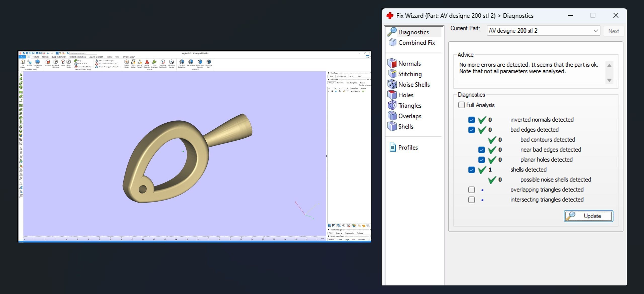Uncheck inverted normals detected checkbox

pos(471,120)
